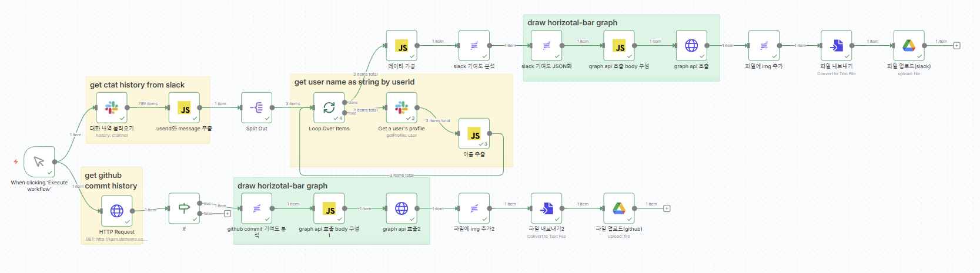Click the 'userId와 message 추출' JS code node
This screenshot has width=980, height=273.
(x=184, y=107)
